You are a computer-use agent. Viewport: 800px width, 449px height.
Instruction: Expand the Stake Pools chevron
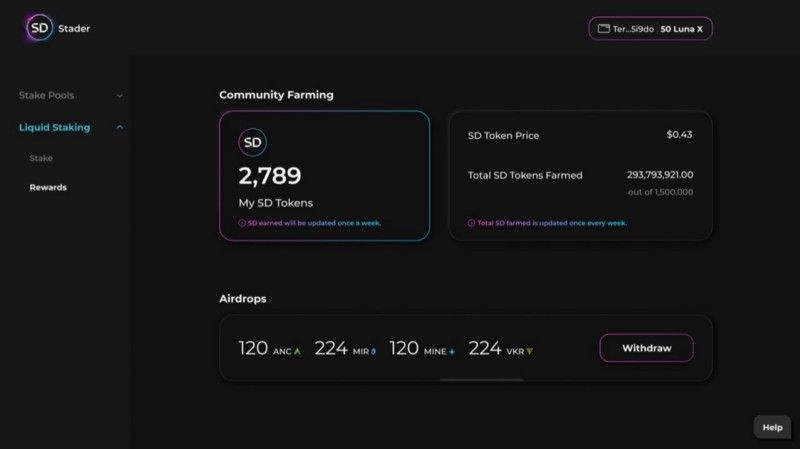tap(119, 95)
